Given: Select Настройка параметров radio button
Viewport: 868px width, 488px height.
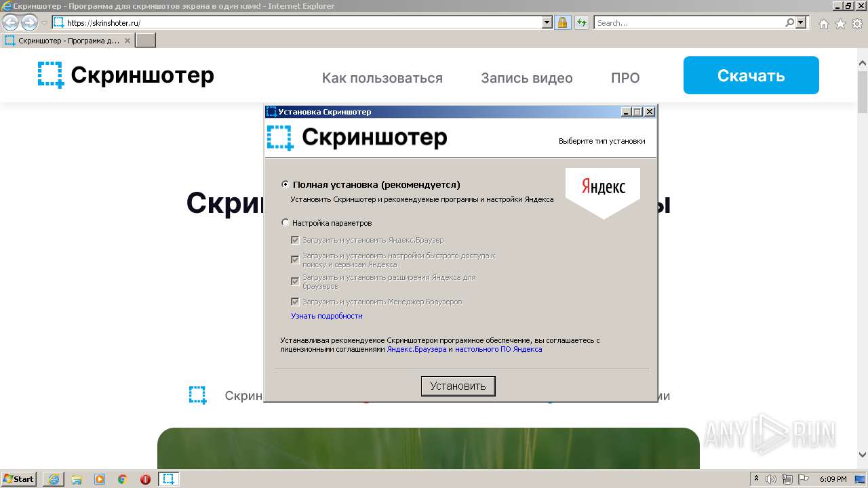Looking at the screenshot, I should point(285,222).
